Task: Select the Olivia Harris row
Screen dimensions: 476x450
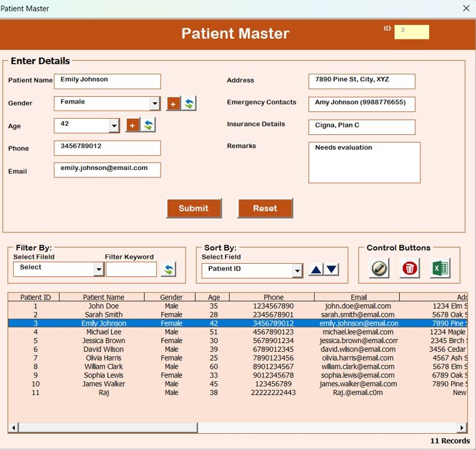Action: (x=237, y=358)
